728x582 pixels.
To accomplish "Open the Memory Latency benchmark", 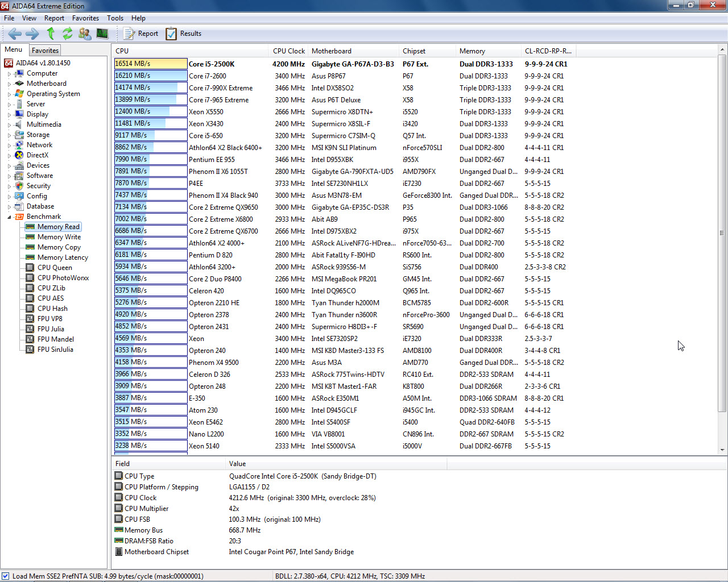I will (63, 257).
